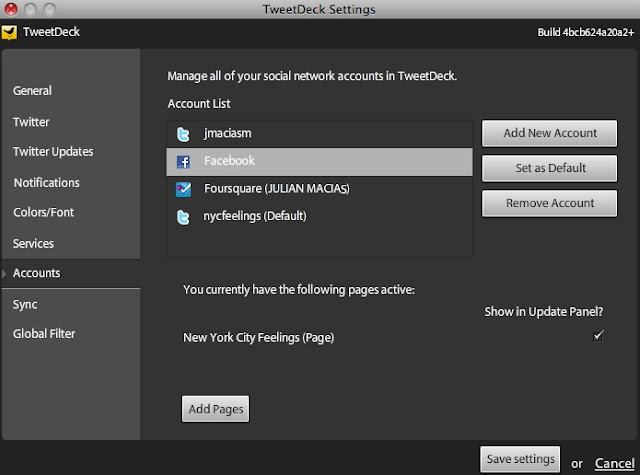
Task: Click the Remove Account button
Action: pos(549,203)
